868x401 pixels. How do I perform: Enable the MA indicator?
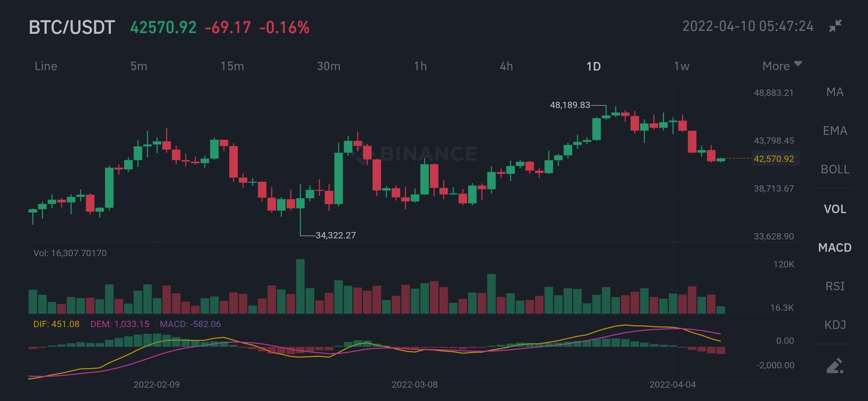click(x=835, y=92)
